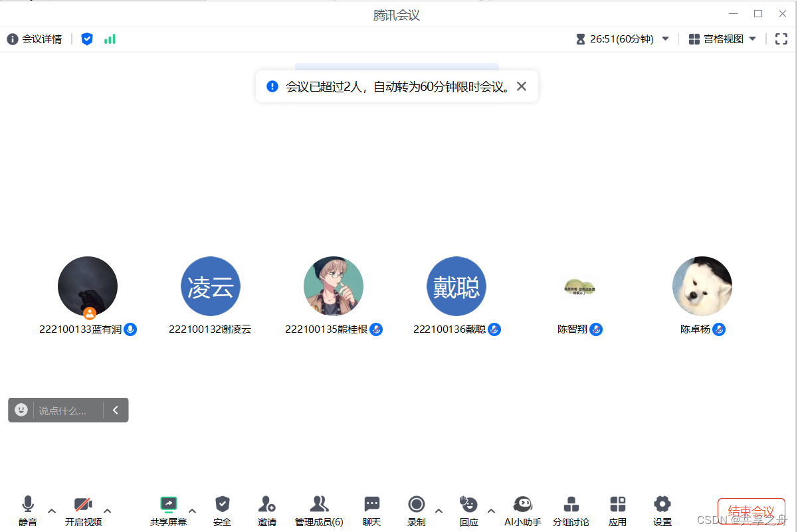
Task: Collapse the chat bar with left chevron
Action: click(116, 410)
